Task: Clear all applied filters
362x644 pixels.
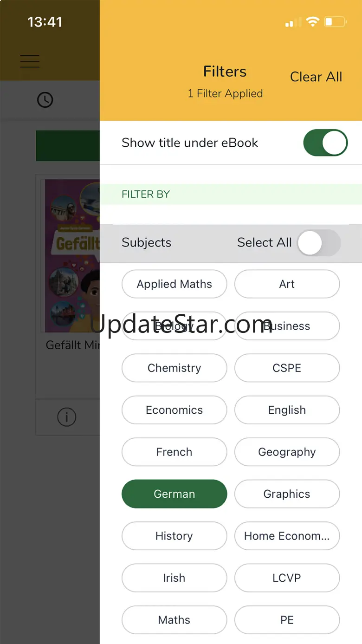Action: pyautogui.click(x=316, y=77)
